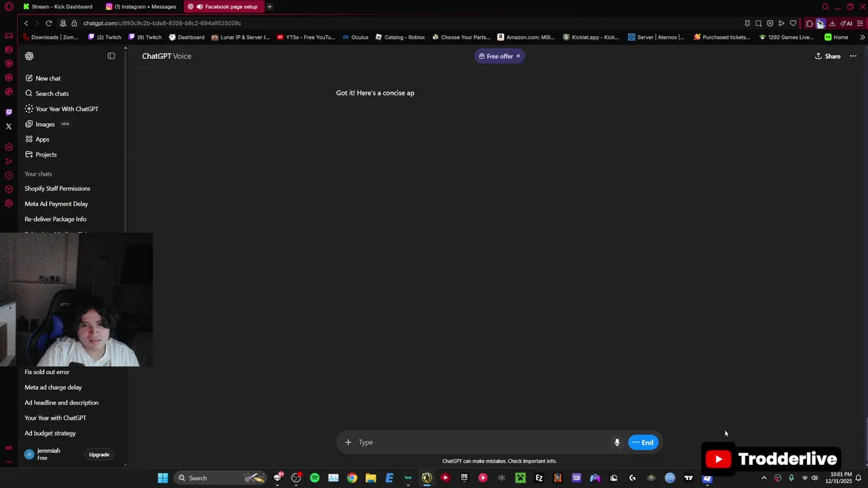Toggle the microphone mute in voice mode
The height and width of the screenshot is (488, 868).
click(x=617, y=443)
